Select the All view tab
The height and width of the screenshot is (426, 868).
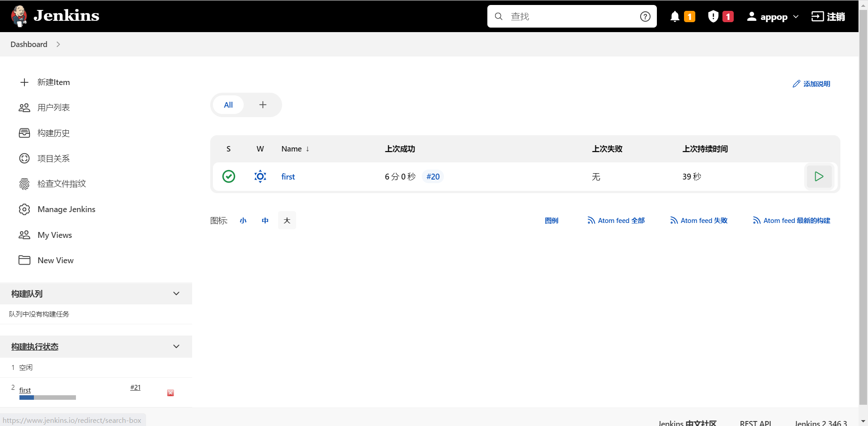point(228,105)
